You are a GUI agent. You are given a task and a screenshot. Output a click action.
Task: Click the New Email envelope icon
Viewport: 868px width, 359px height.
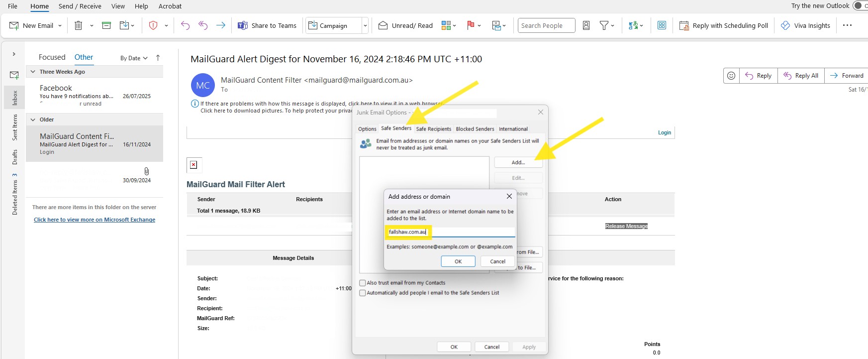14,25
